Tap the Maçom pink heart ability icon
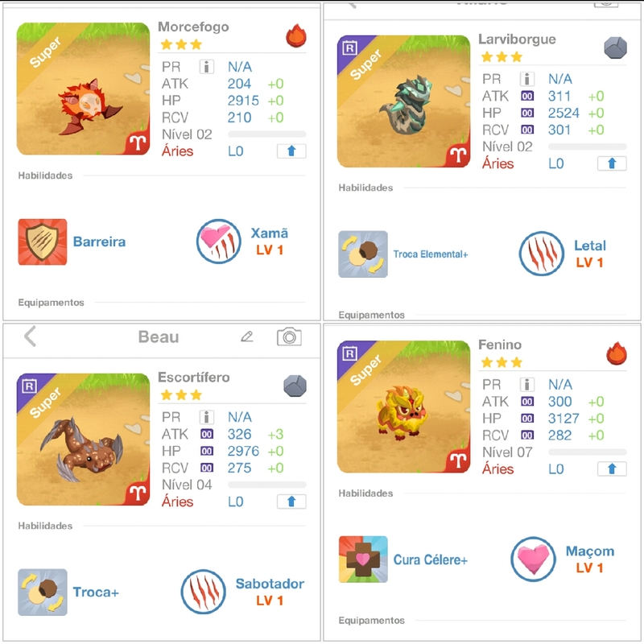 [533, 559]
